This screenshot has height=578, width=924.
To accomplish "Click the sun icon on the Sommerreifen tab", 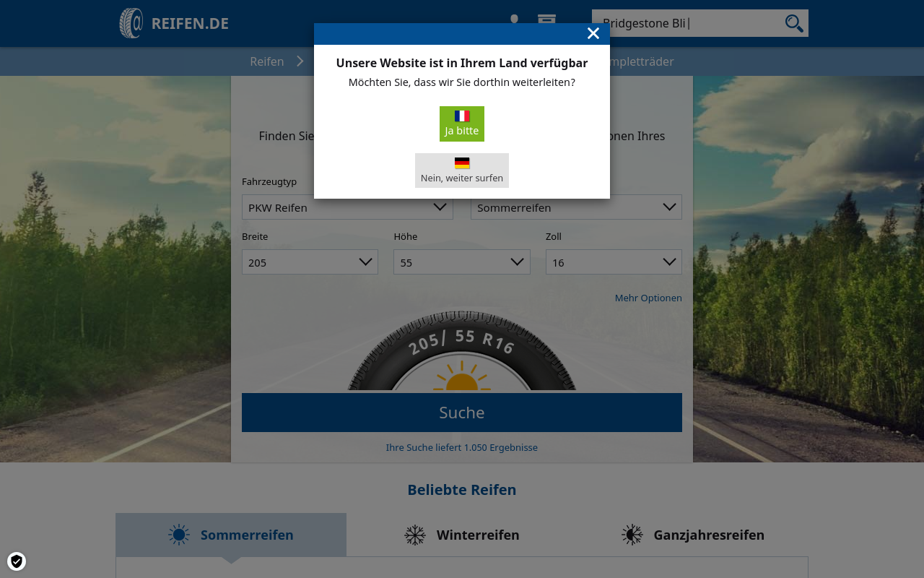I will pos(179,535).
